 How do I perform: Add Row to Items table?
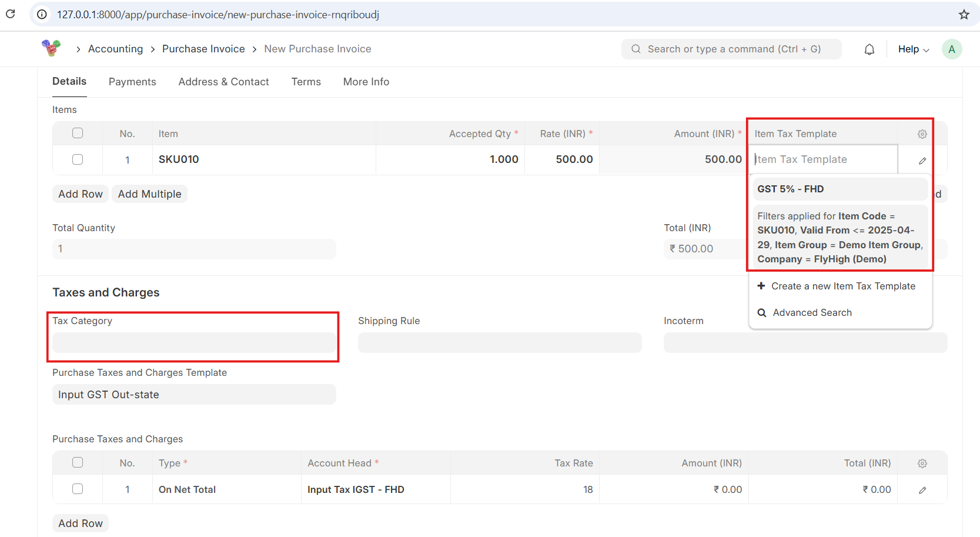point(81,194)
